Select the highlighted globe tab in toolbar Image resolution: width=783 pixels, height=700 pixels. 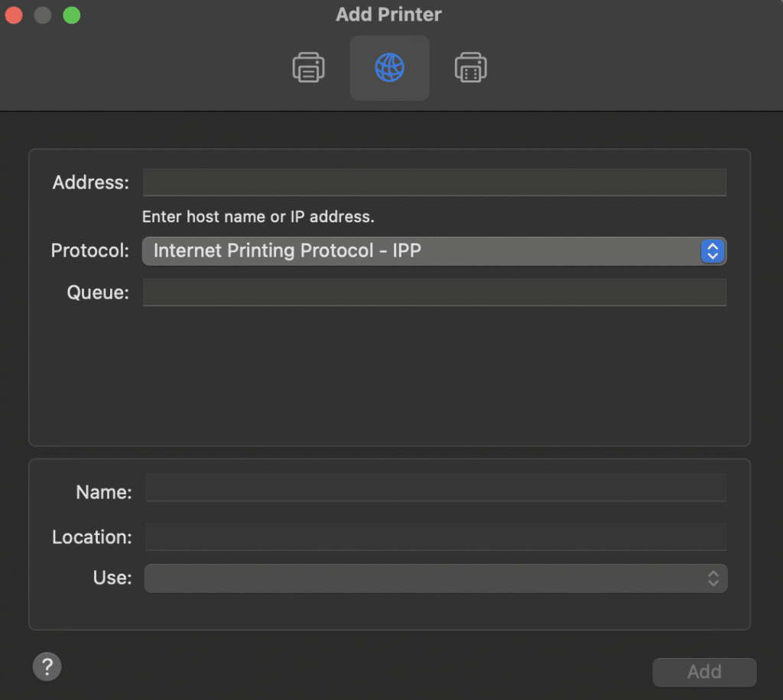tap(390, 67)
